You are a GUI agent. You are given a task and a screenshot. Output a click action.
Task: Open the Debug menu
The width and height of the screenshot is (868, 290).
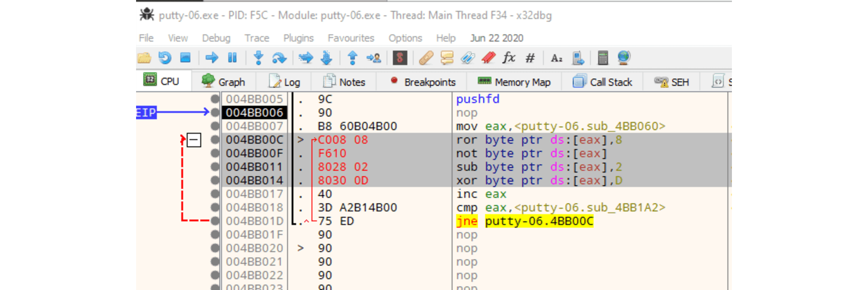216,38
